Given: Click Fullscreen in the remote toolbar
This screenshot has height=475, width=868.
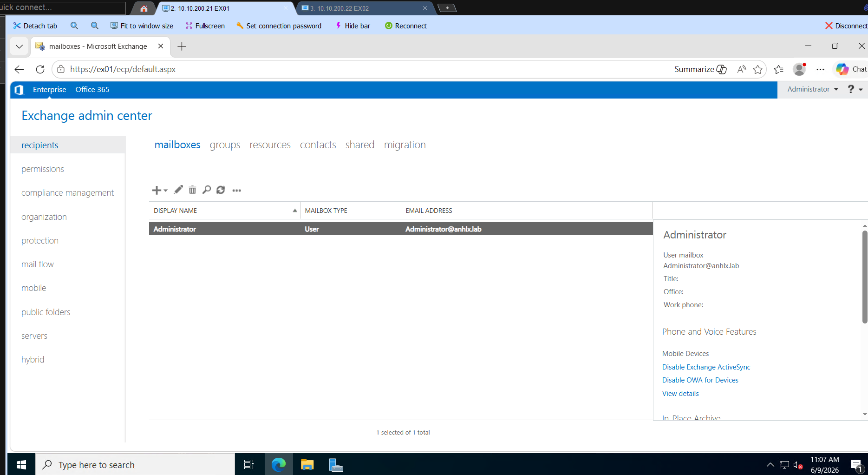Looking at the screenshot, I should pos(205,26).
